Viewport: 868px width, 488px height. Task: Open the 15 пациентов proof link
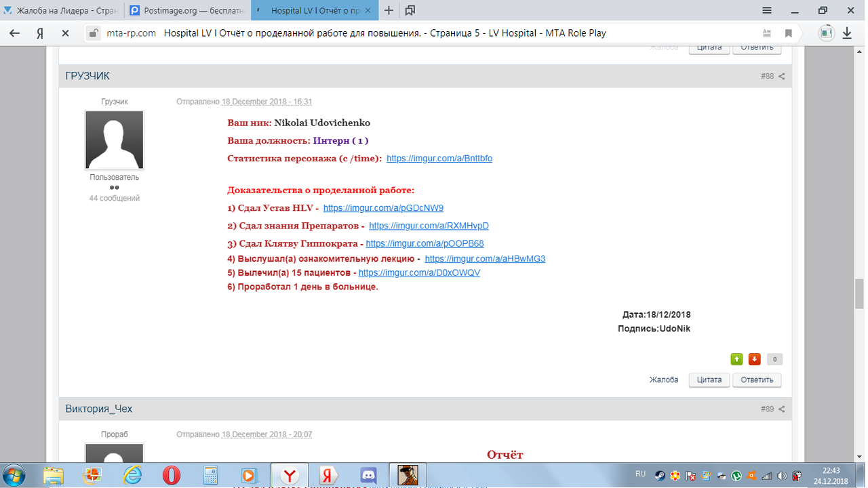coord(419,272)
